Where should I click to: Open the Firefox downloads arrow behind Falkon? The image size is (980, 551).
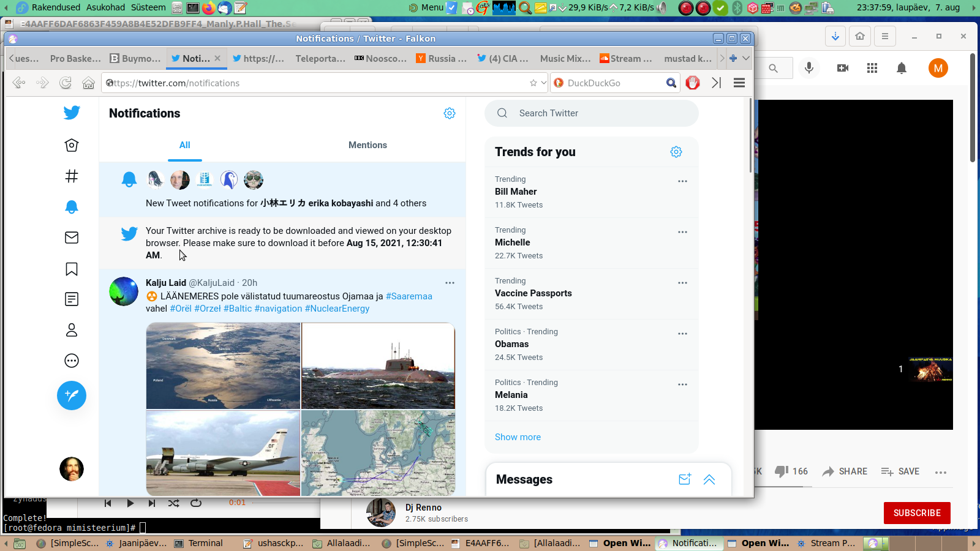835,36
